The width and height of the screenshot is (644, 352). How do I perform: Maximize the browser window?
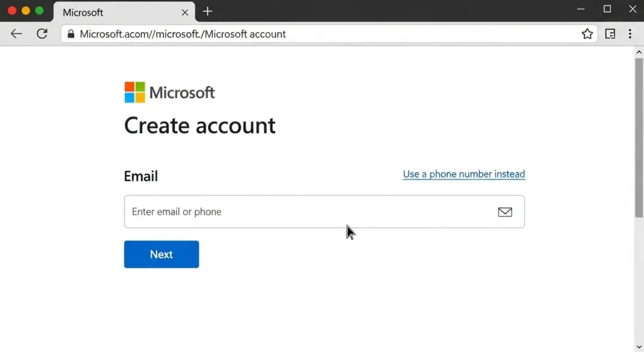click(x=607, y=9)
